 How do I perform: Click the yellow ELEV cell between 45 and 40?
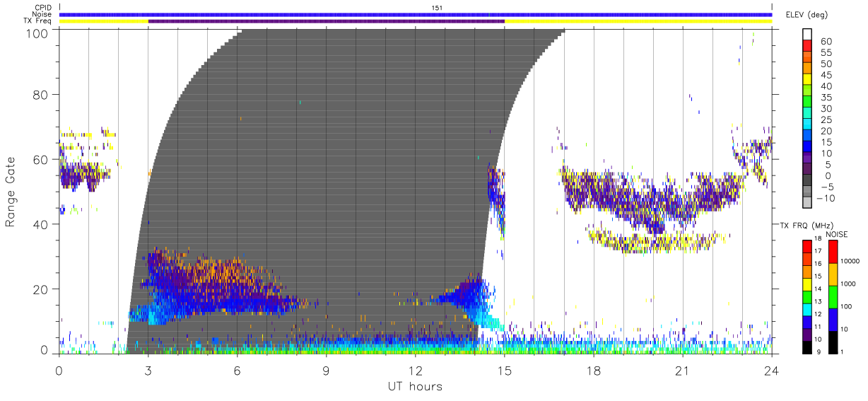[807, 80]
